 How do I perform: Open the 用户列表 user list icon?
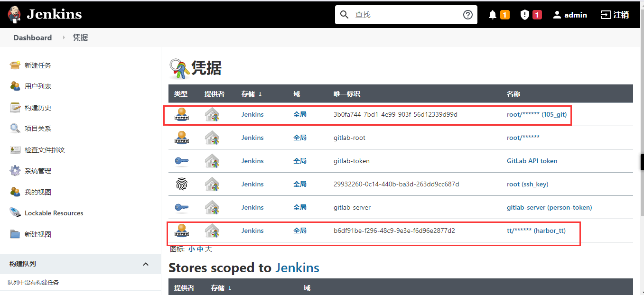click(x=14, y=86)
